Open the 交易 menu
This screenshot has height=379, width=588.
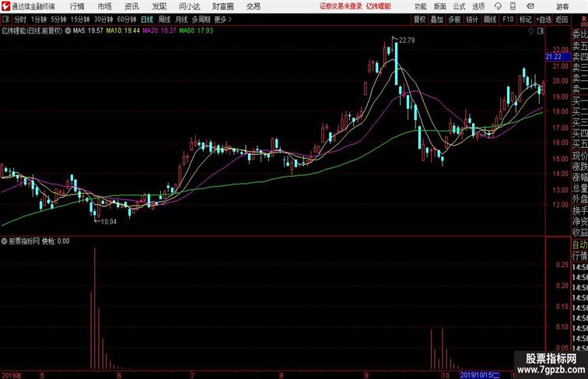click(x=253, y=6)
